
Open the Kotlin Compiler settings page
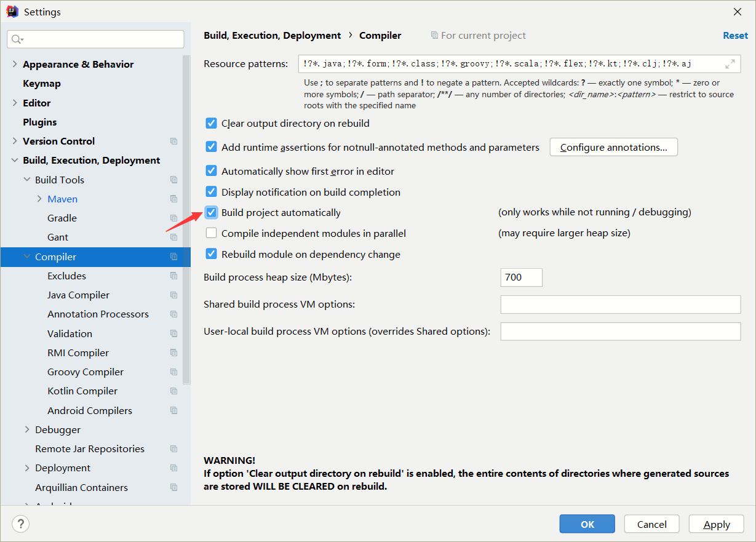pos(82,391)
